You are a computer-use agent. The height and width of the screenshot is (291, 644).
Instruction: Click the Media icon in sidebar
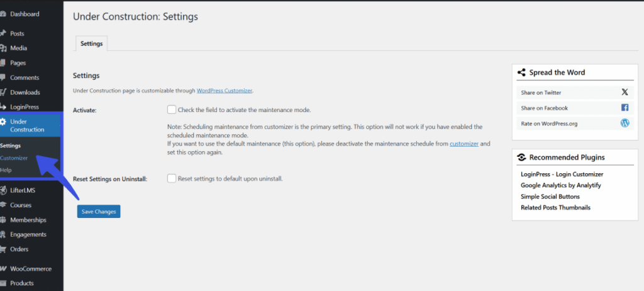pos(4,48)
